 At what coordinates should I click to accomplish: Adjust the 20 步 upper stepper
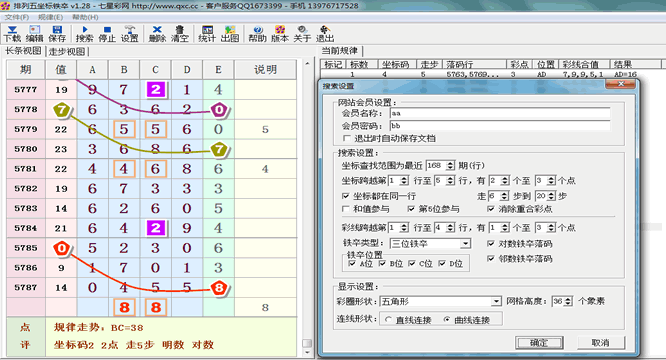coord(551,196)
